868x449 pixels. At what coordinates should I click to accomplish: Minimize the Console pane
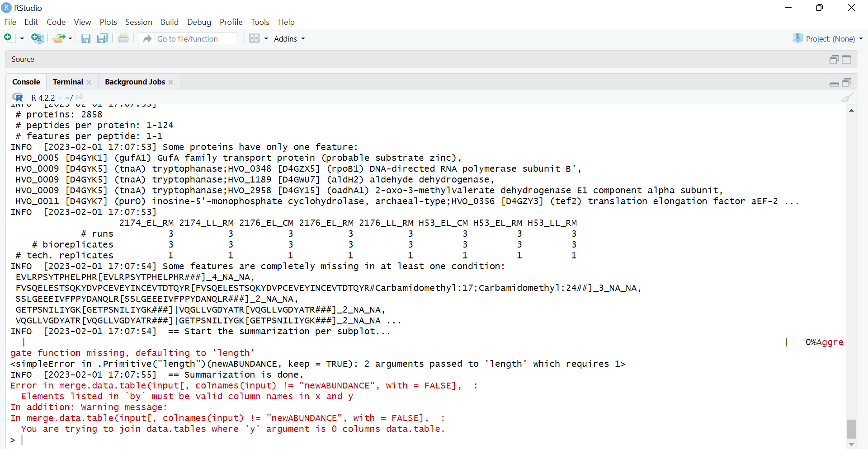pos(834,84)
